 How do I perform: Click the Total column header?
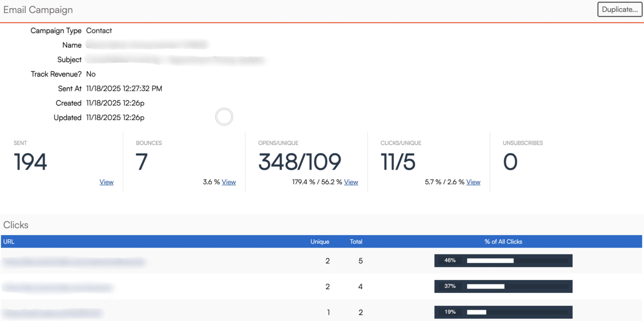pyautogui.click(x=356, y=242)
